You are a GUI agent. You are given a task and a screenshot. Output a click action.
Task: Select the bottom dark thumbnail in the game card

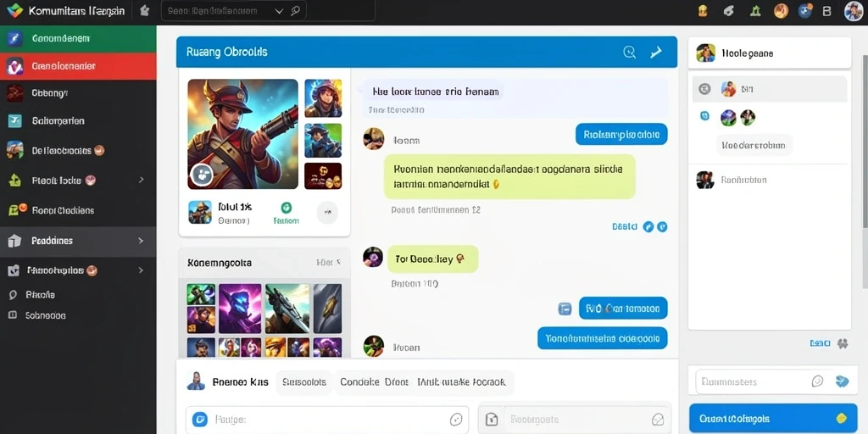pyautogui.click(x=323, y=176)
